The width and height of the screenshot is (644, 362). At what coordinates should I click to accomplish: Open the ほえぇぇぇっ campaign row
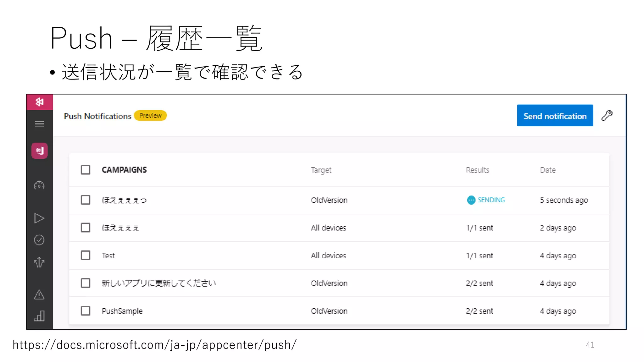click(339, 200)
